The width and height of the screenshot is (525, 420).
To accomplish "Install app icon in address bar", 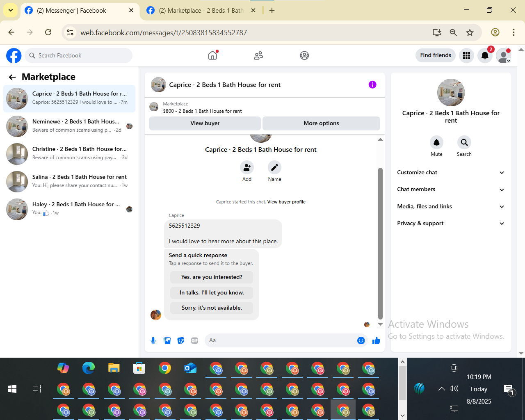I will point(437,32).
